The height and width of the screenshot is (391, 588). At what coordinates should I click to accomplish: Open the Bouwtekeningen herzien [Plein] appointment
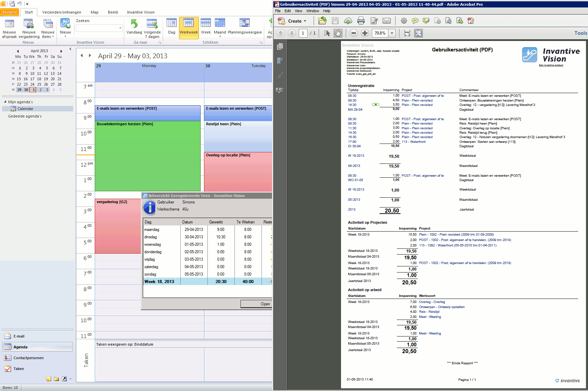(x=148, y=156)
